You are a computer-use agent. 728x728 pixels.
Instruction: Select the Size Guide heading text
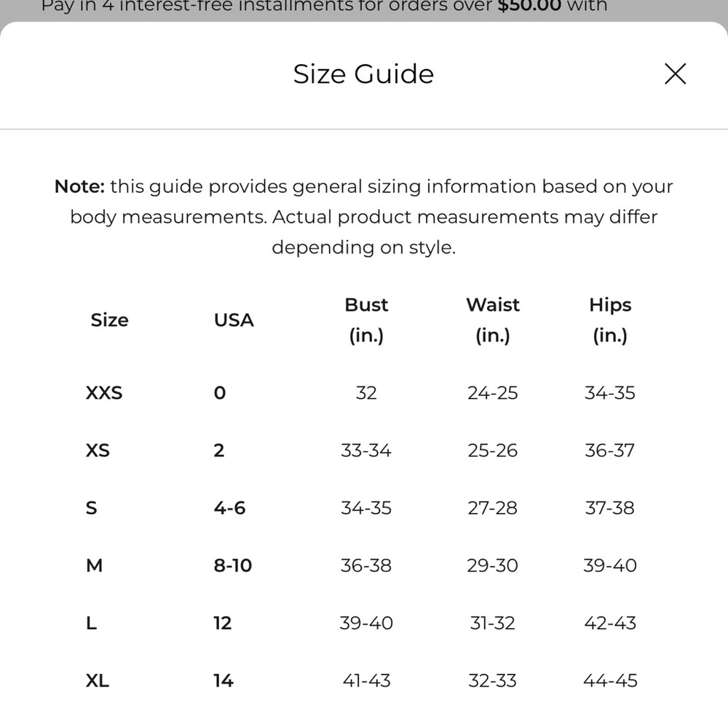(363, 74)
